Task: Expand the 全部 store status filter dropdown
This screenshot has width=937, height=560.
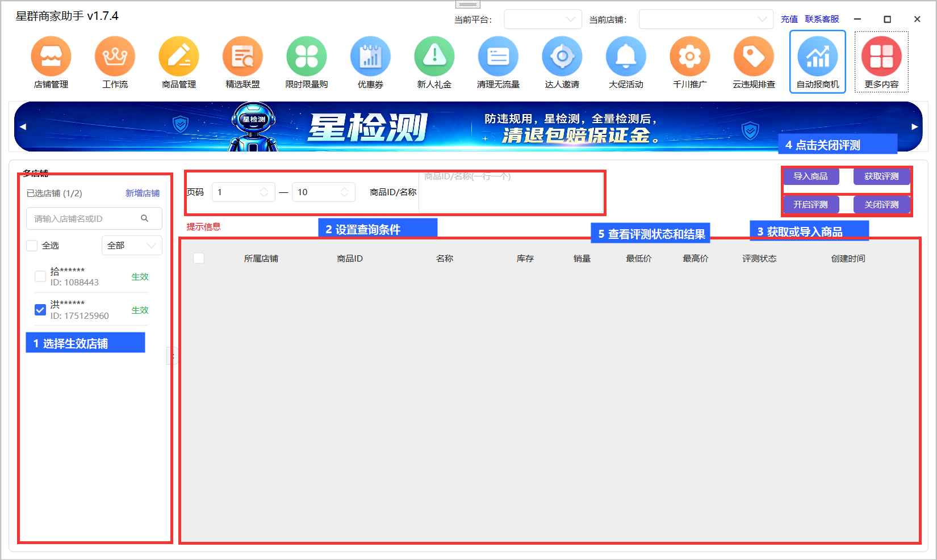Action: (132, 246)
